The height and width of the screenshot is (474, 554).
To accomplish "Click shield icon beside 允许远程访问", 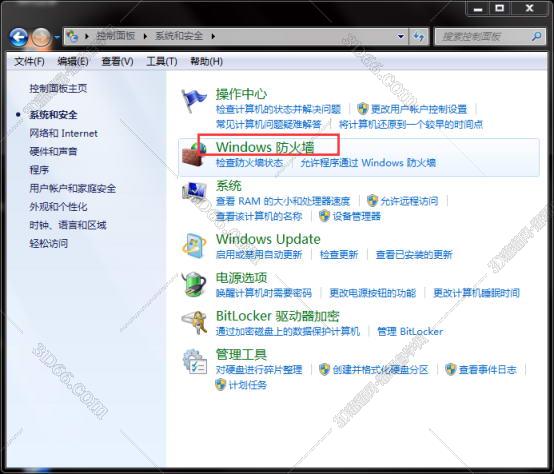I will pos(372,201).
